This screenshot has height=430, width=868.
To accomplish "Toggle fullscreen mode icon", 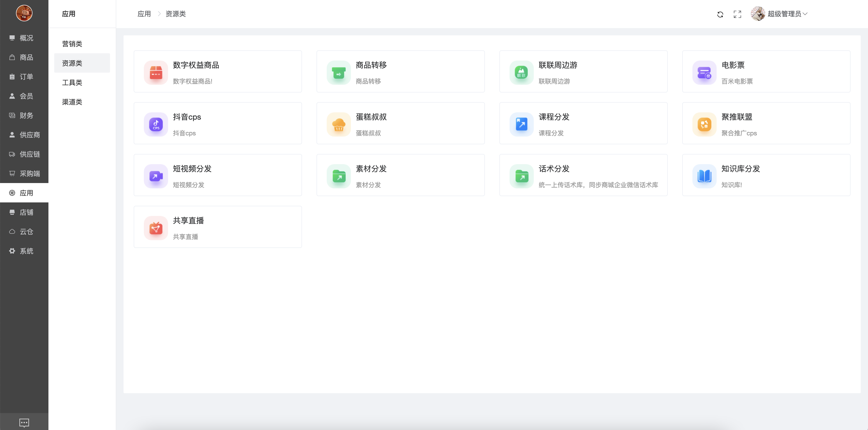I will [x=737, y=14].
